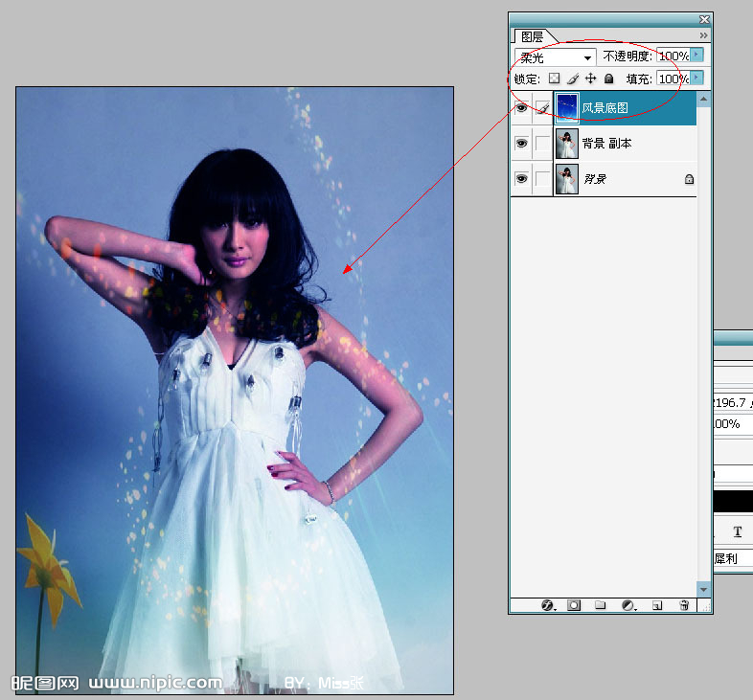This screenshot has height=700, width=753.
Task: Select the 背景 副本 layer thumbnail
Action: click(x=567, y=143)
